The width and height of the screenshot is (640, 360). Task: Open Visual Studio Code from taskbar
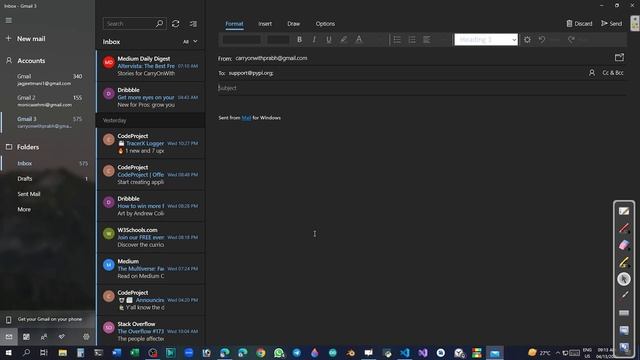(x=404, y=353)
